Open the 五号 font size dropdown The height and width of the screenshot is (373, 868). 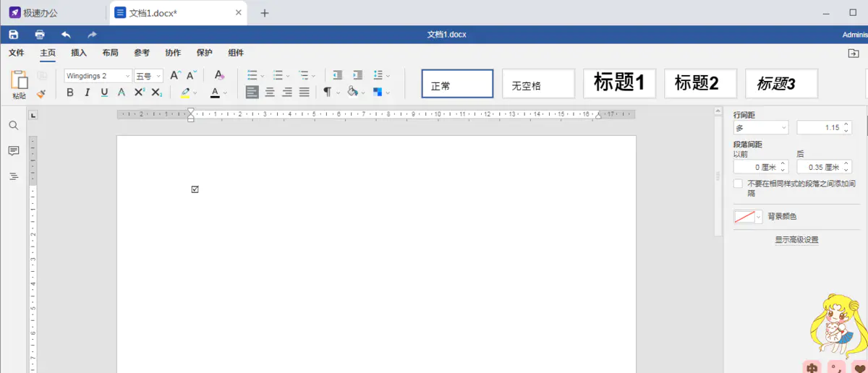pos(148,76)
